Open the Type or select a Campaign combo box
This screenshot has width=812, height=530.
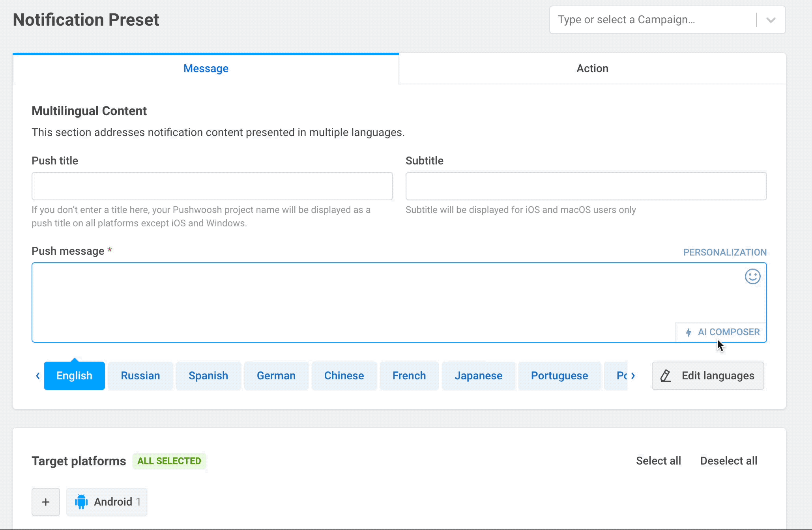tap(651, 20)
